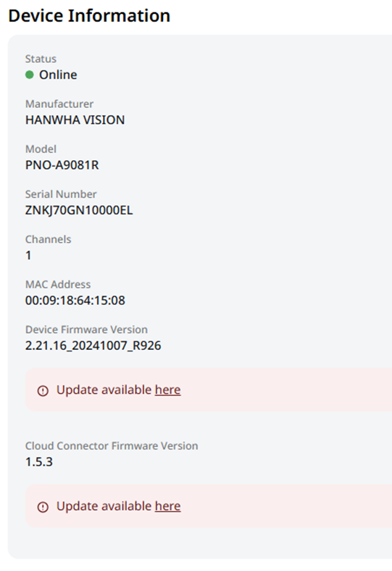The height and width of the screenshot is (571, 392).
Task: Click the Cloud Connector Firmware Version label
Action: point(112,446)
